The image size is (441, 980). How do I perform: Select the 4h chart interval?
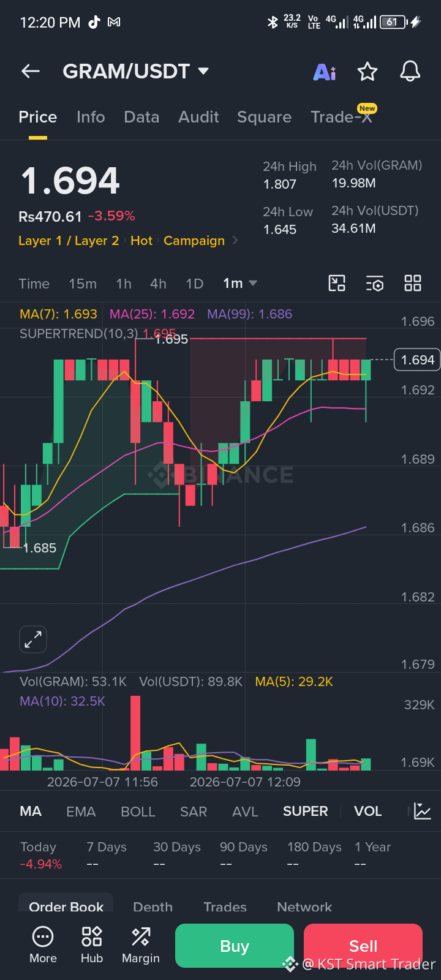tap(158, 284)
